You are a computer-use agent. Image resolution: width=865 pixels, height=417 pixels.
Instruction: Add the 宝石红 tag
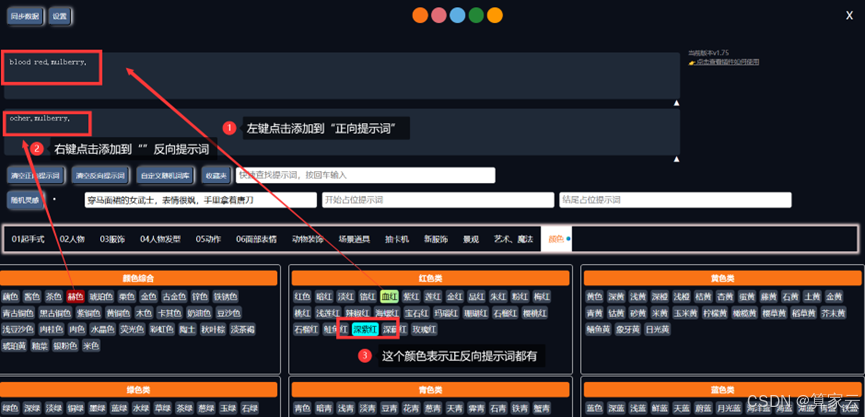[417, 313]
